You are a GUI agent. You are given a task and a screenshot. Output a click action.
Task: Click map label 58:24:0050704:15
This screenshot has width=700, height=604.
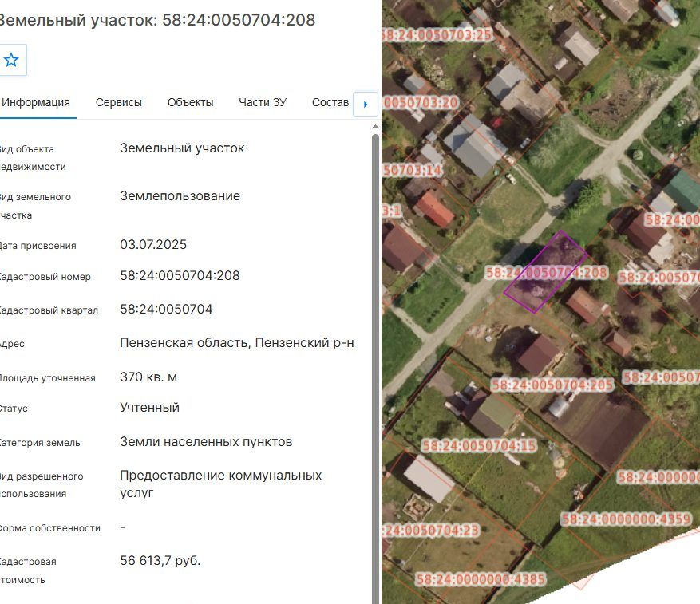[479, 445]
